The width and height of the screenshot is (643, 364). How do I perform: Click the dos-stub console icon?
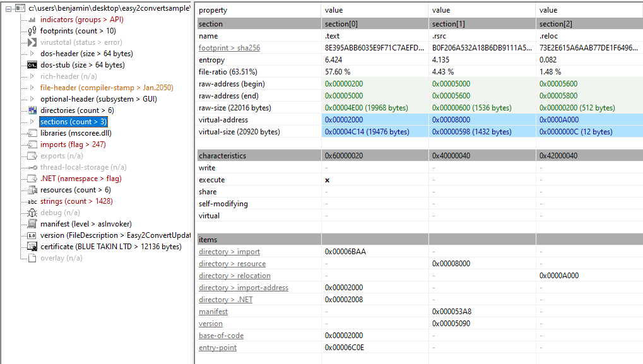pos(32,65)
